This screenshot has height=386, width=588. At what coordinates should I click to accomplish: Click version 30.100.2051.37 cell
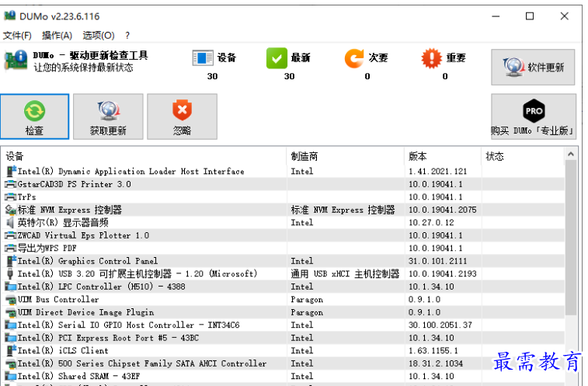tap(440, 325)
